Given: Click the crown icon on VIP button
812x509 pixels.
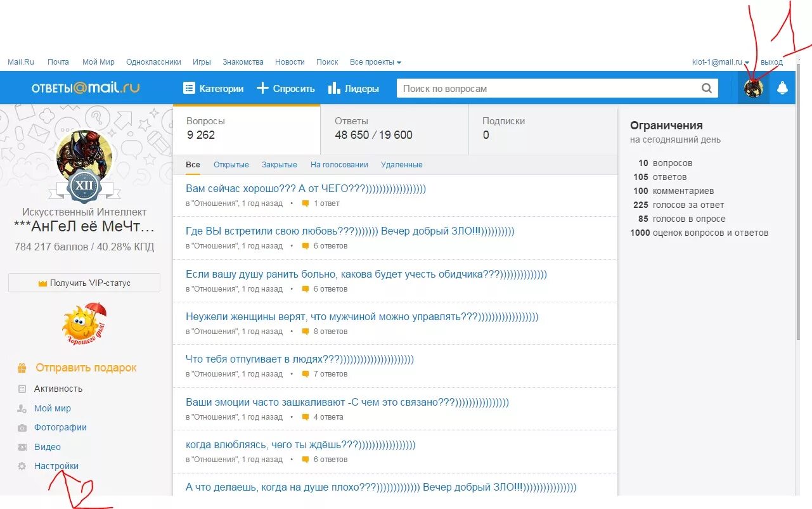Looking at the screenshot, I should tap(43, 283).
